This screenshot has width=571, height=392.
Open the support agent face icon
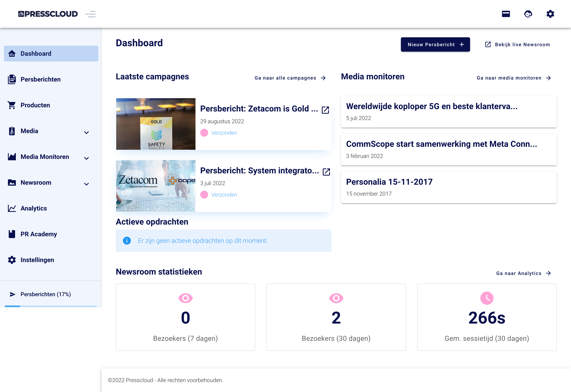tap(528, 14)
